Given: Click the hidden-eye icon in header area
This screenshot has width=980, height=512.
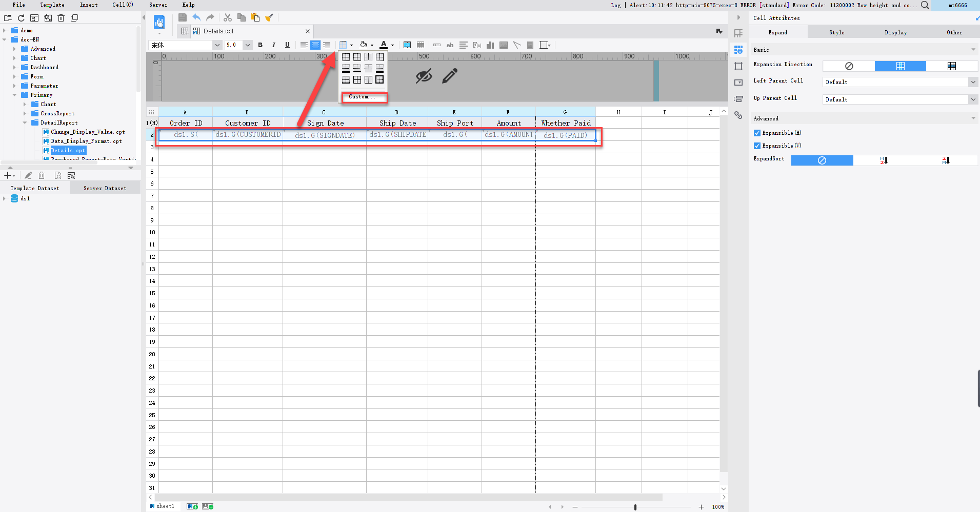Looking at the screenshot, I should point(424,76).
